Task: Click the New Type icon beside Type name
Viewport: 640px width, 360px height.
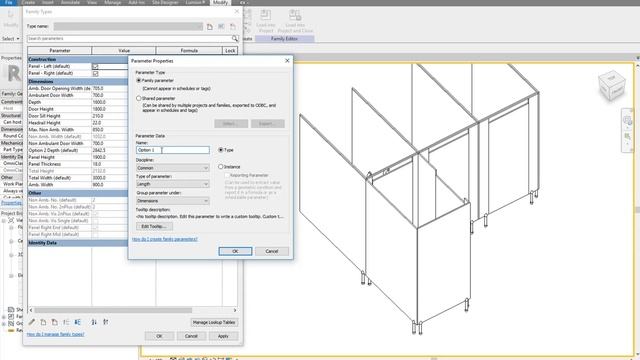Action: click(x=209, y=27)
